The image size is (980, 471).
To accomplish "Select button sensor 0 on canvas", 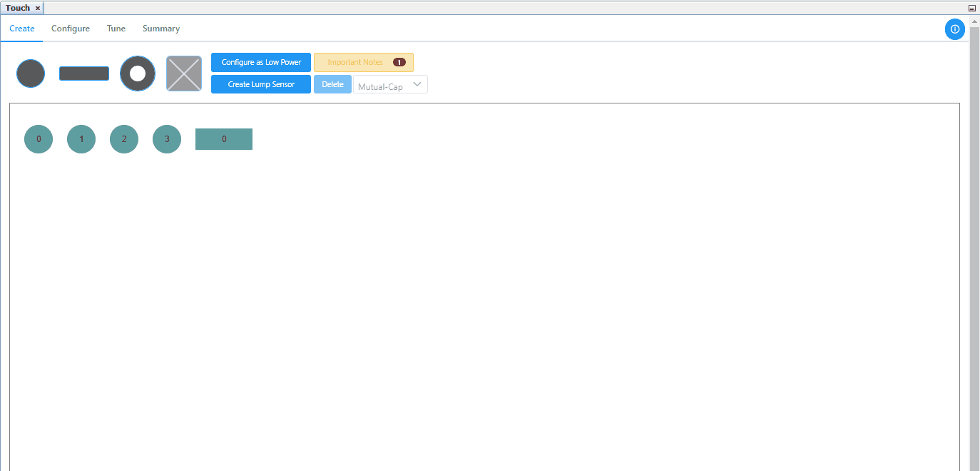I will [39, 139].
